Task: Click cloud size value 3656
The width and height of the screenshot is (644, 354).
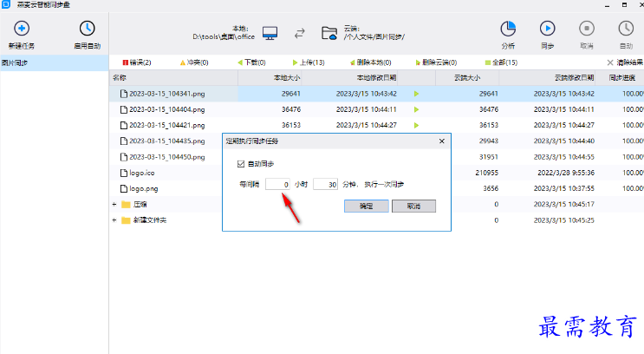Action: (491, 189)
